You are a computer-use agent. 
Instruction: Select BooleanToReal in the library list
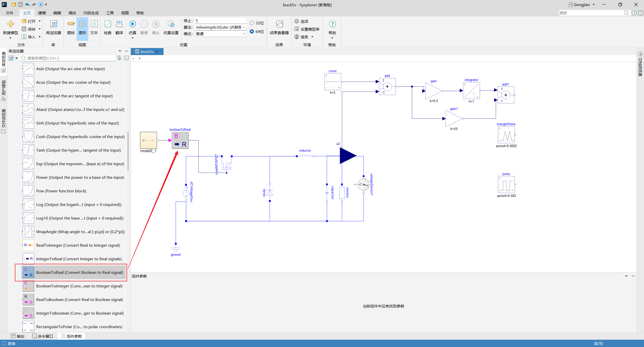[x=74, y=272]
